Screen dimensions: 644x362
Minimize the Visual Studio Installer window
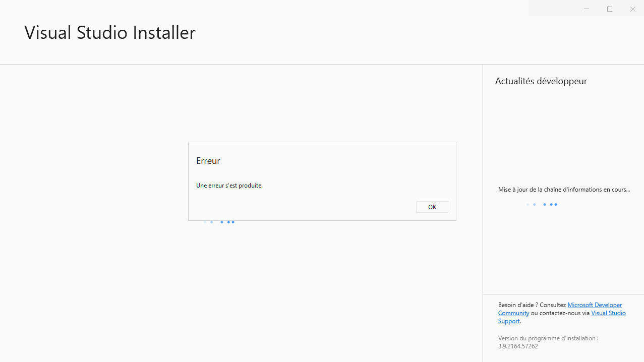tap(587, 9)
